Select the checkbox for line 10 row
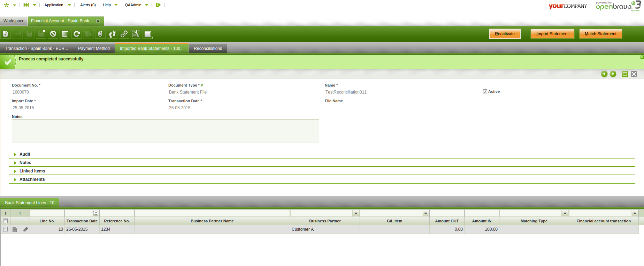This screenshot has height=266, width=644. tap(5, 229)
